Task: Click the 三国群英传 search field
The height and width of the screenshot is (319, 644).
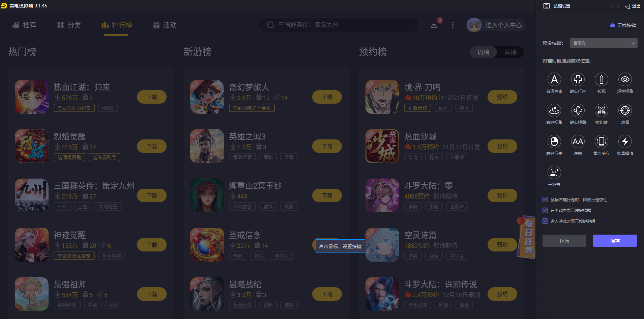Action: 339,25
